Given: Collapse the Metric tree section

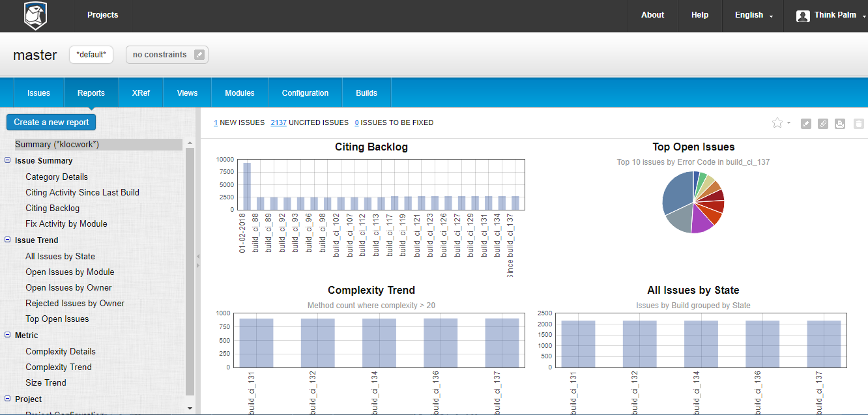Looking at the screenshot, I should [8, 336].
